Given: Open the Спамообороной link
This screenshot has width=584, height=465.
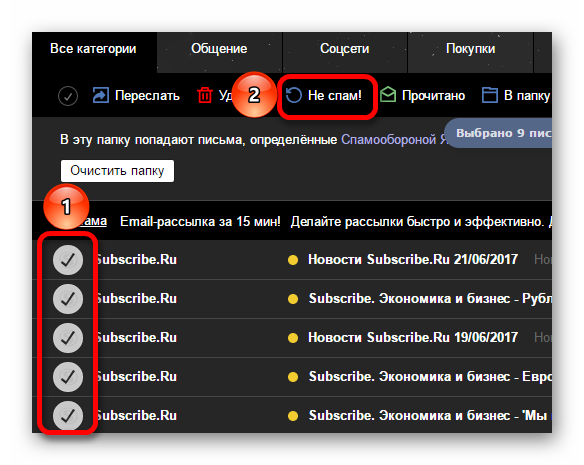Looking at the screenshot, I should pyautogui.click(x=388, y=140).
